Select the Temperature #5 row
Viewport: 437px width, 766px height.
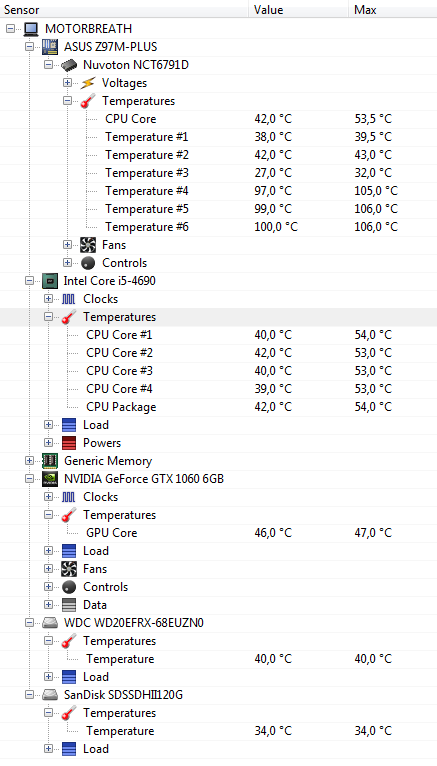[x=218, y=209]
